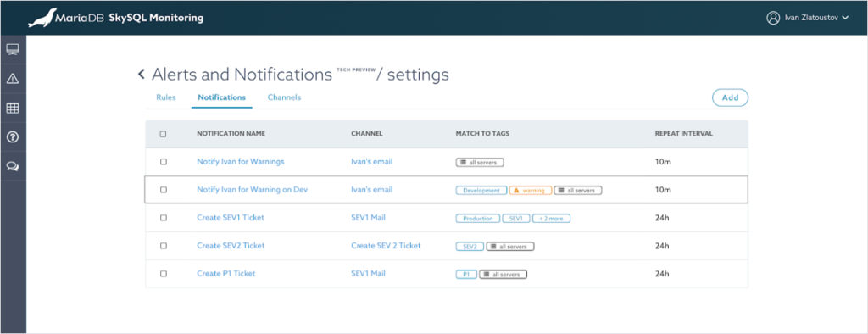868x334 pixels.
Task: Open the Channels tab
Action: point(284,97)
